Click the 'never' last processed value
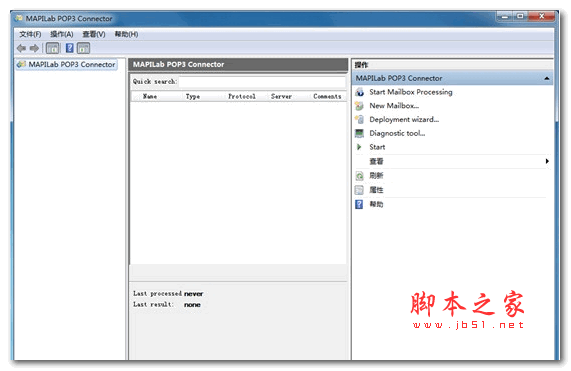 (193, 294)
